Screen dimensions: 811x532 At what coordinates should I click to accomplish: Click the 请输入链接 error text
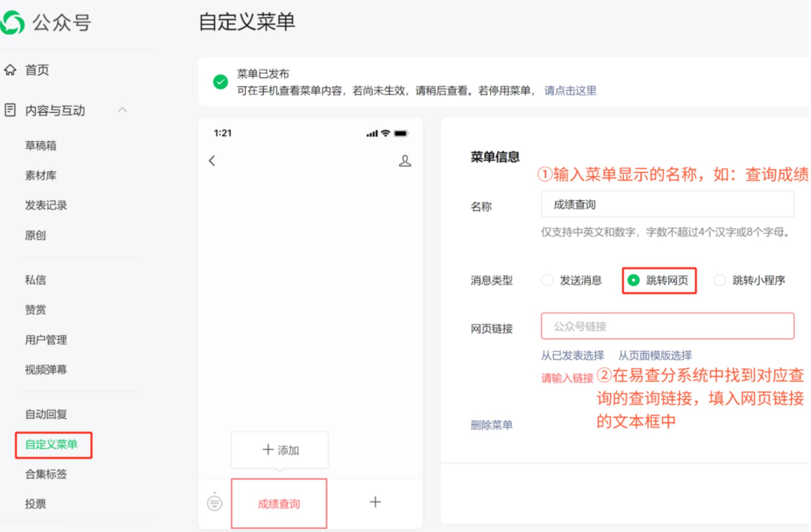pyautogui.click(x=567, y=378)
